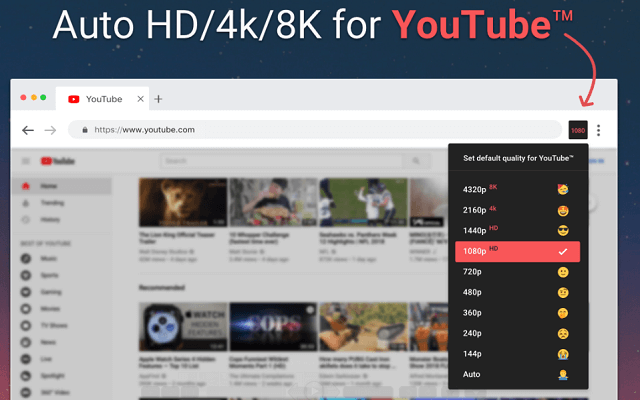Choose 144p quality option
This screenshot has width=640, height=400.
517,354
